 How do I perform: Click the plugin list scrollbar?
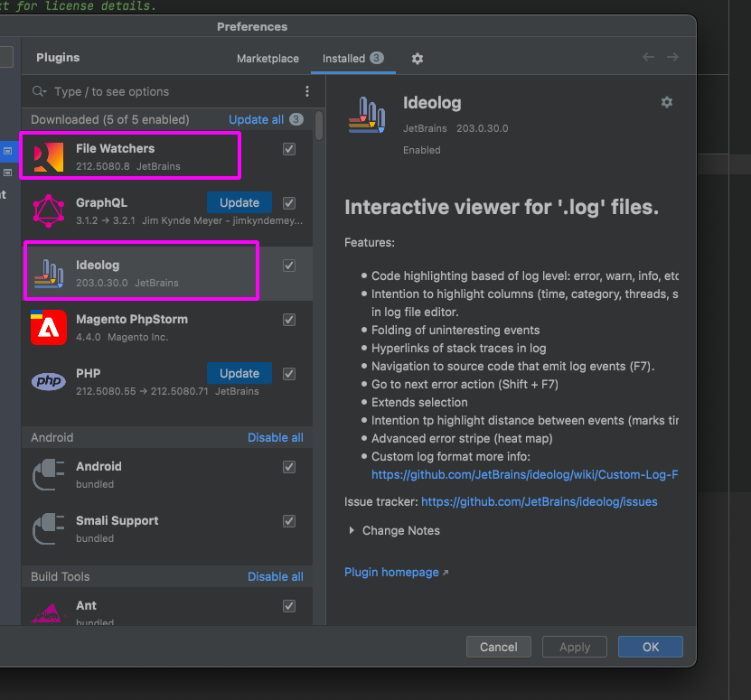point(319,126)
